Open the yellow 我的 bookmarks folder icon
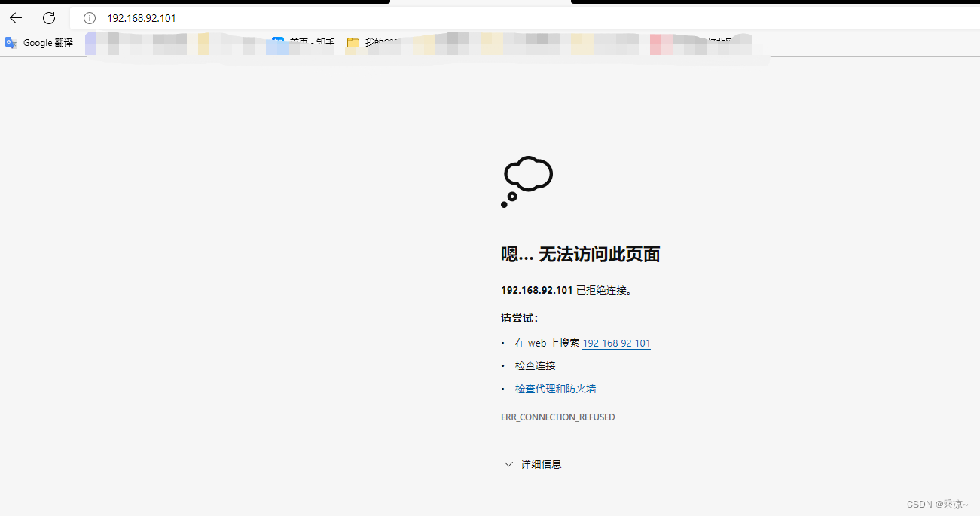980x516 pixels. click(353, 43)
